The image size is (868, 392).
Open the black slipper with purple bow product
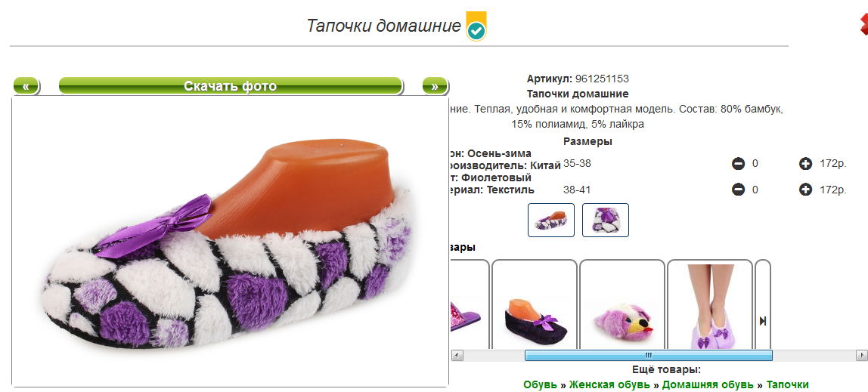(535, 304)
